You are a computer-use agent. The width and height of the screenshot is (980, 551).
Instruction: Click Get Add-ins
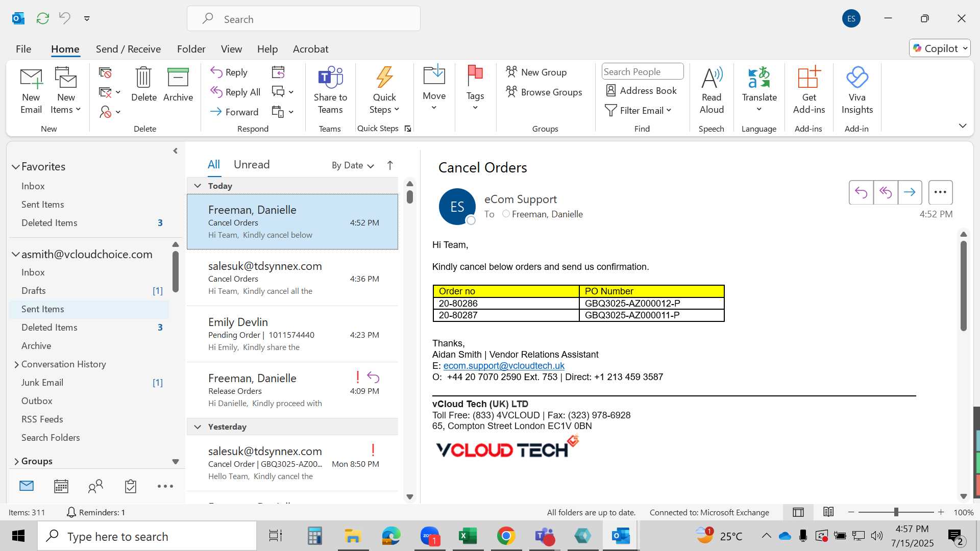[x=808, y=91]
